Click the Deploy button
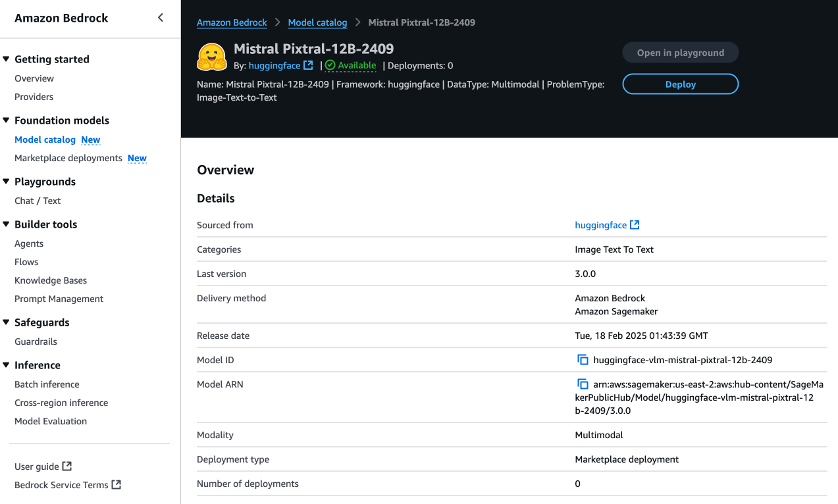Image resolution: width=838 pixels, height=504 pixels. (x=680, y=84)
